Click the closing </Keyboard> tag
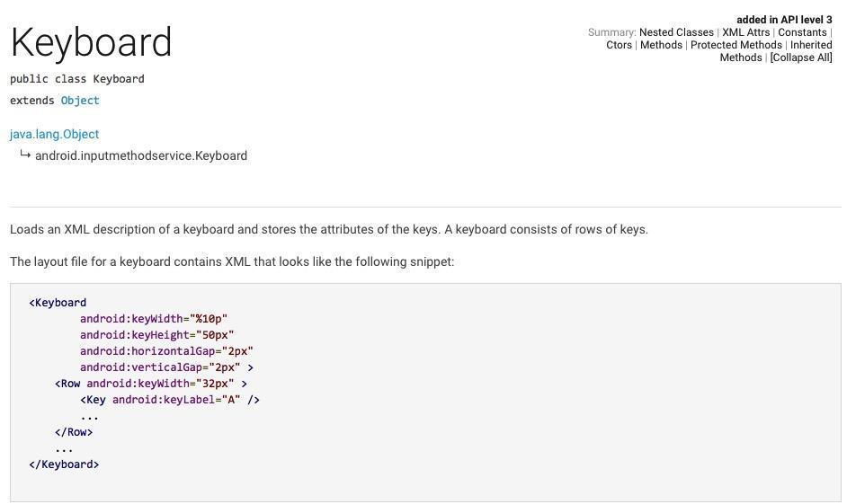 coord(65,464)
